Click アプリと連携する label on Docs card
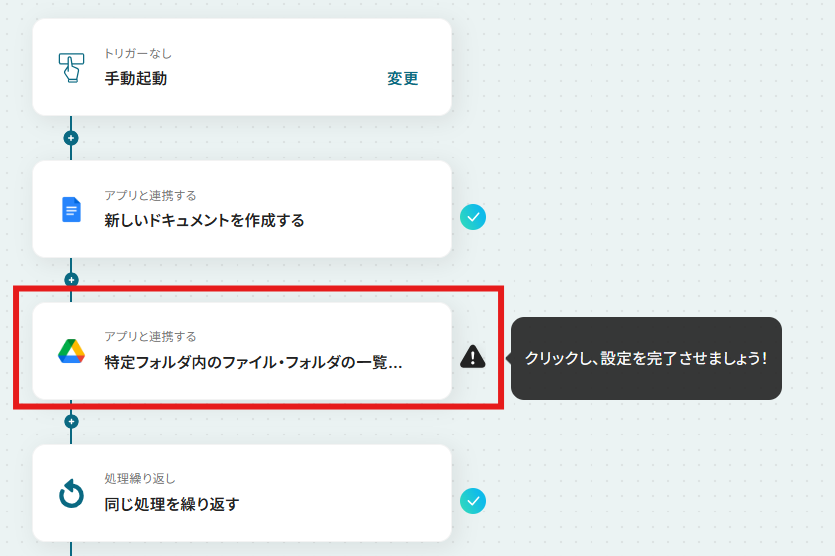Image resolution: width=835 pixels, height=556 pixels. click(x=150, y=195)
